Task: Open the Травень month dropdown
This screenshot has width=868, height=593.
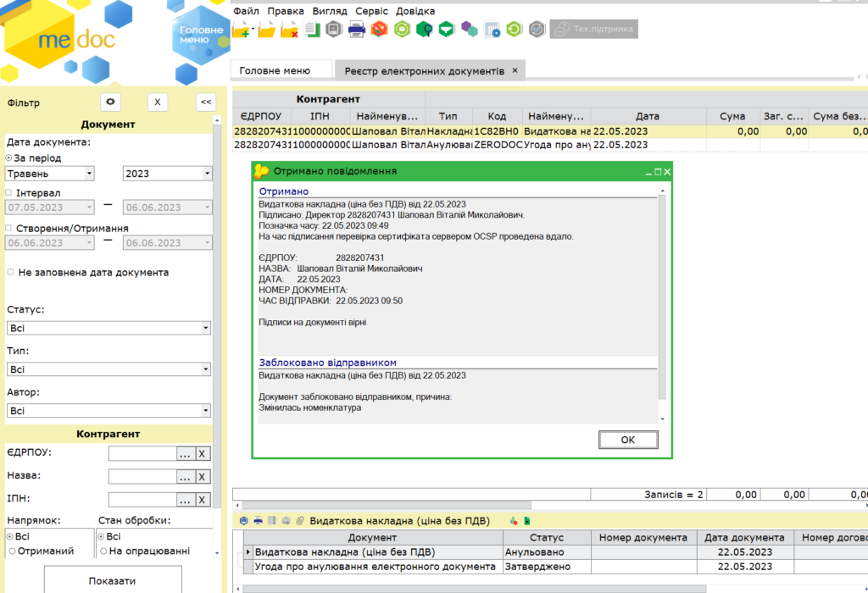Action: point(50,174)
